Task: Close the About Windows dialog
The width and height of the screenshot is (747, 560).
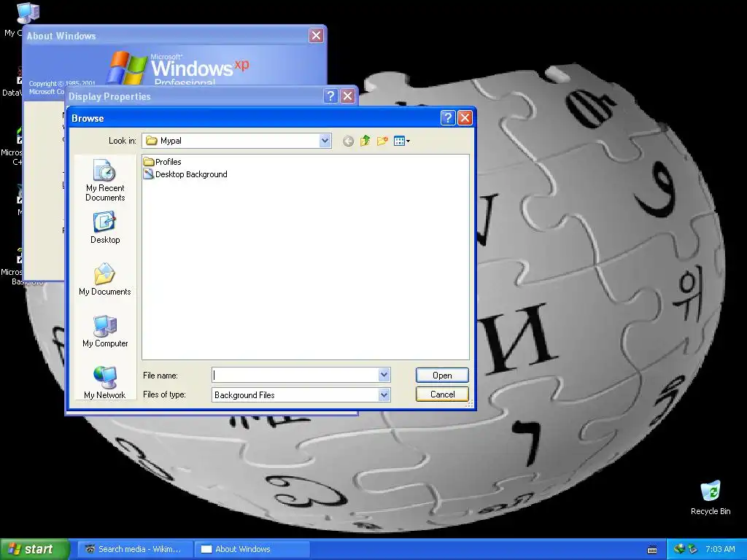Action: pos(316,35)
